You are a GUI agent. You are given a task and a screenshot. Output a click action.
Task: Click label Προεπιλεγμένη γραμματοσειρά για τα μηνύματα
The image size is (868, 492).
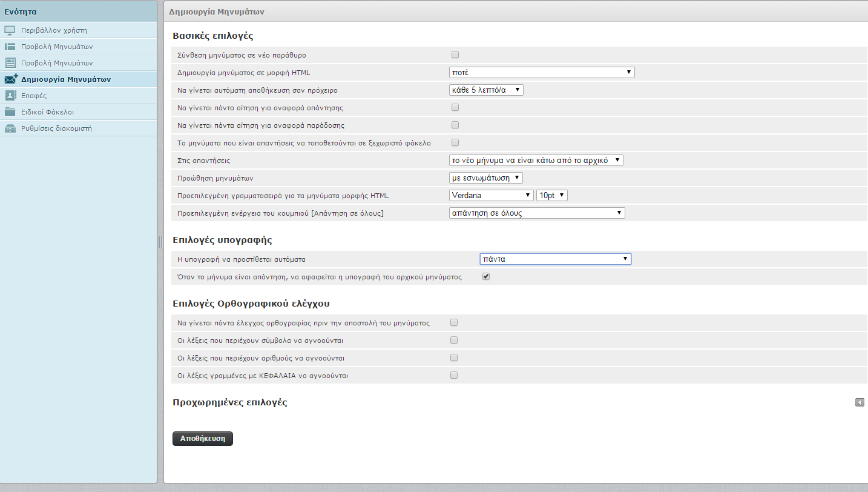coord(283,196)
